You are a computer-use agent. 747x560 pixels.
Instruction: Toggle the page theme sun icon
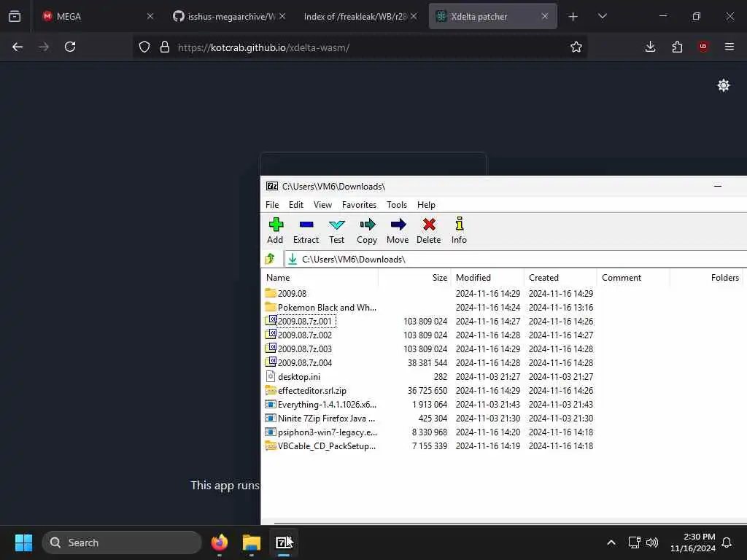[723, 85]
